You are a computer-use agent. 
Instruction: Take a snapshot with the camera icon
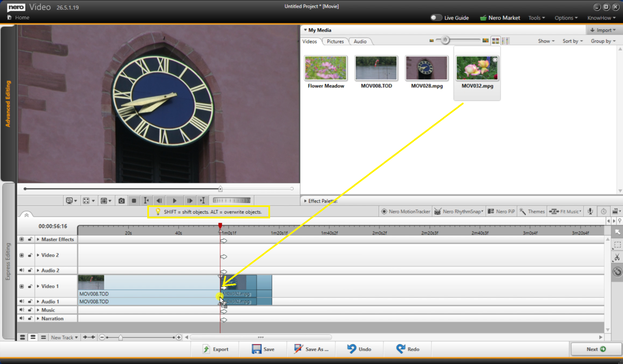click(x=121, y=201)
